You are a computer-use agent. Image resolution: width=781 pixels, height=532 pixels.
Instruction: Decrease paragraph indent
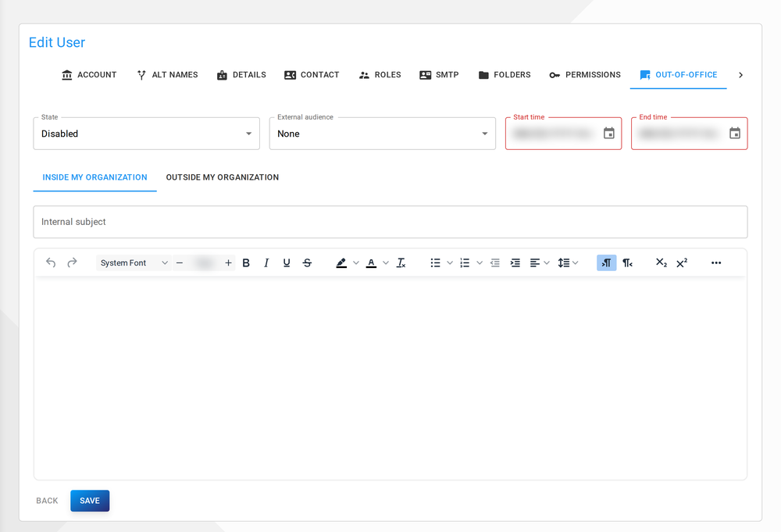[x=494, y=262]
